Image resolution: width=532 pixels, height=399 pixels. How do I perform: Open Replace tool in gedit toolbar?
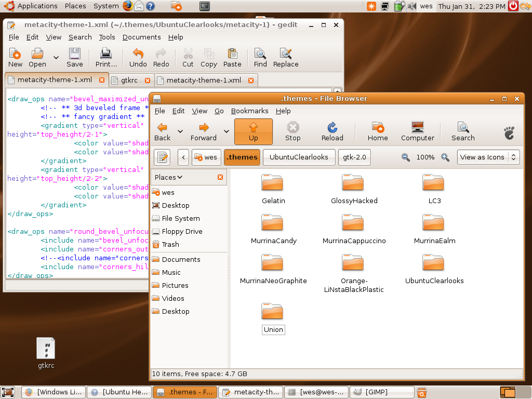coord(286,58)
